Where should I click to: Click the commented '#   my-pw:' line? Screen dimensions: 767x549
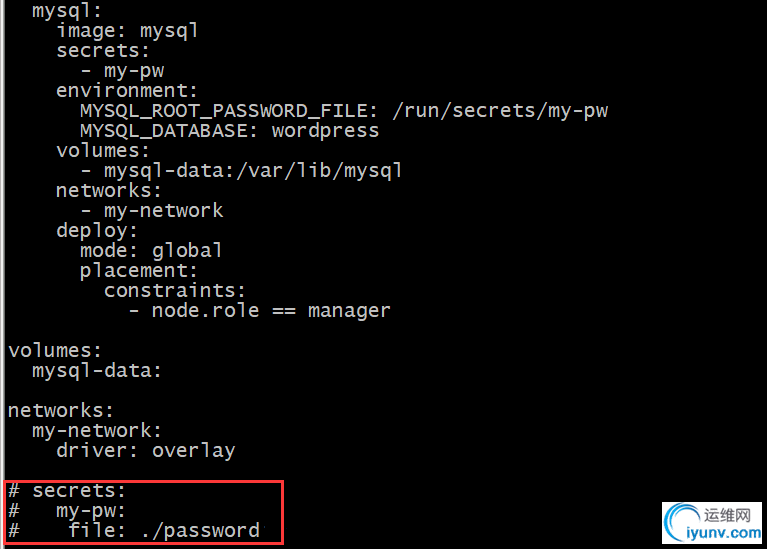coord(67,511)
